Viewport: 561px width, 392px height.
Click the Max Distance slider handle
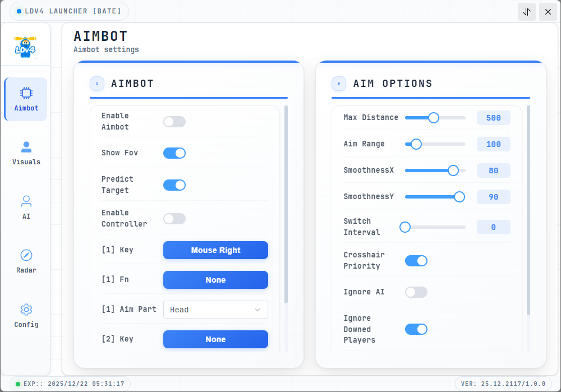pyautogui.click(x=433, y=118)
